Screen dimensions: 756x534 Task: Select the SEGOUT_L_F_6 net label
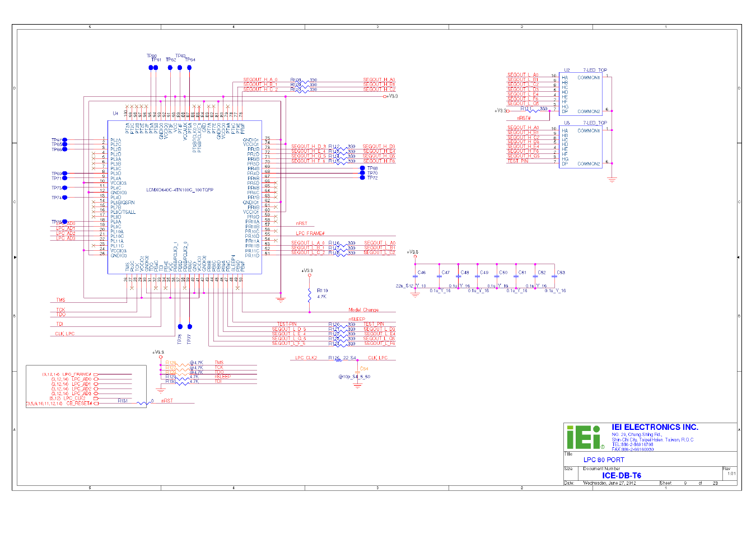(x=289, y=343)
